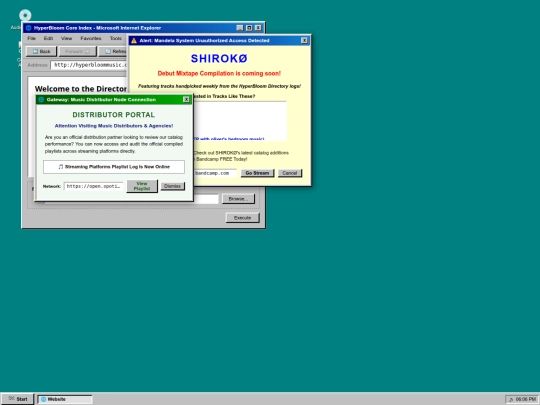This screenshot has width=540, height=405.
Task: Close the Gateway Music Distributor dialog
Action: [x=186, y=100]
